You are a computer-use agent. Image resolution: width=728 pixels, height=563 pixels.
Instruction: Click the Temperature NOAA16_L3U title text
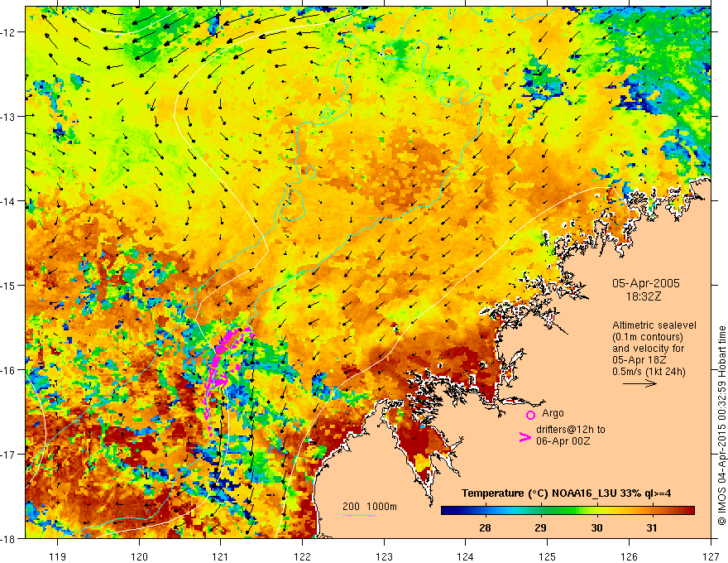pyautogui.click(x=566, y=493)
